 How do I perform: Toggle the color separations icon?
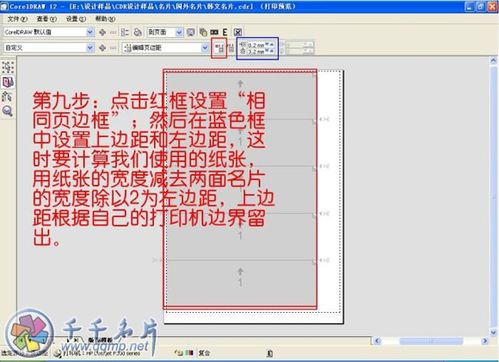point(203,32)
